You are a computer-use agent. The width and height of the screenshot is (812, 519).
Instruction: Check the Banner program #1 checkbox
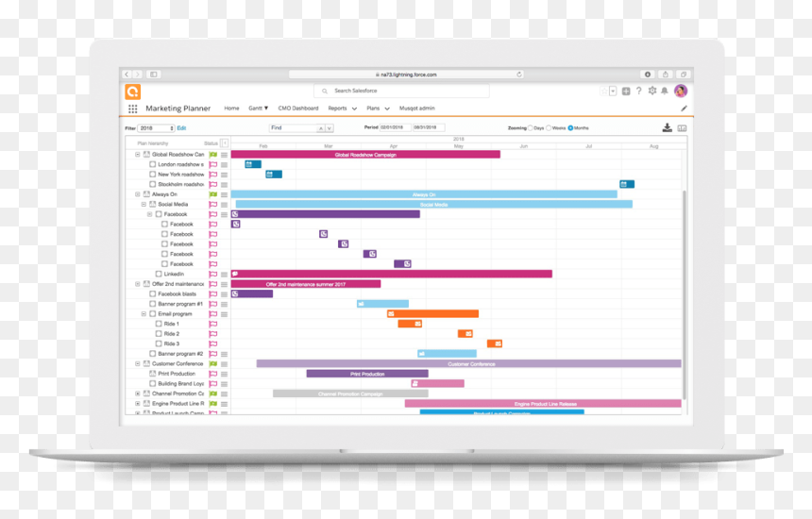[152, 304]
